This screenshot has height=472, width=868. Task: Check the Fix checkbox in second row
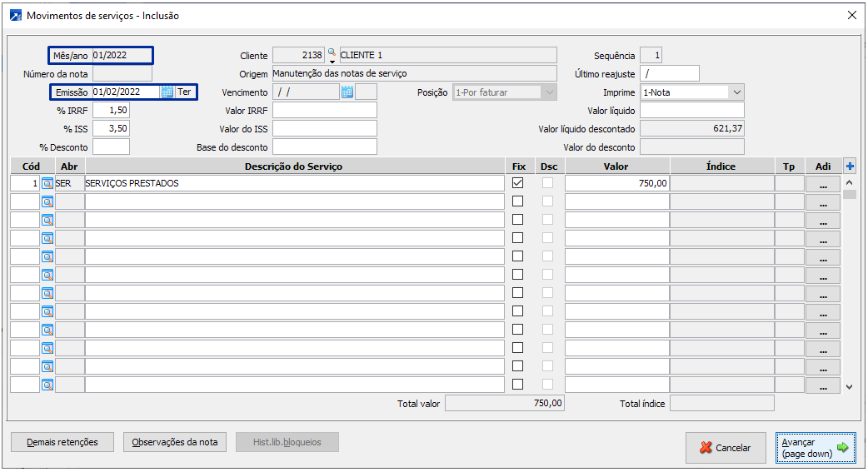click(518, 201)
